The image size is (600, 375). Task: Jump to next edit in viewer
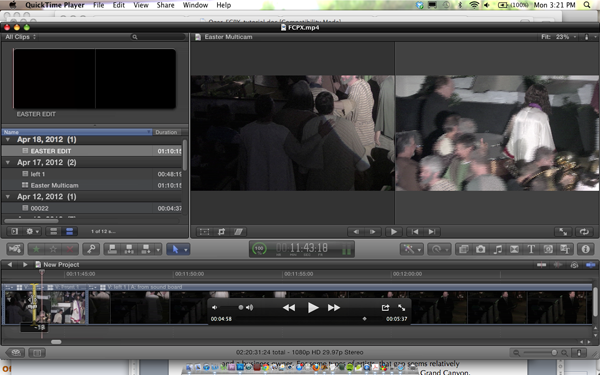[432, 232]
